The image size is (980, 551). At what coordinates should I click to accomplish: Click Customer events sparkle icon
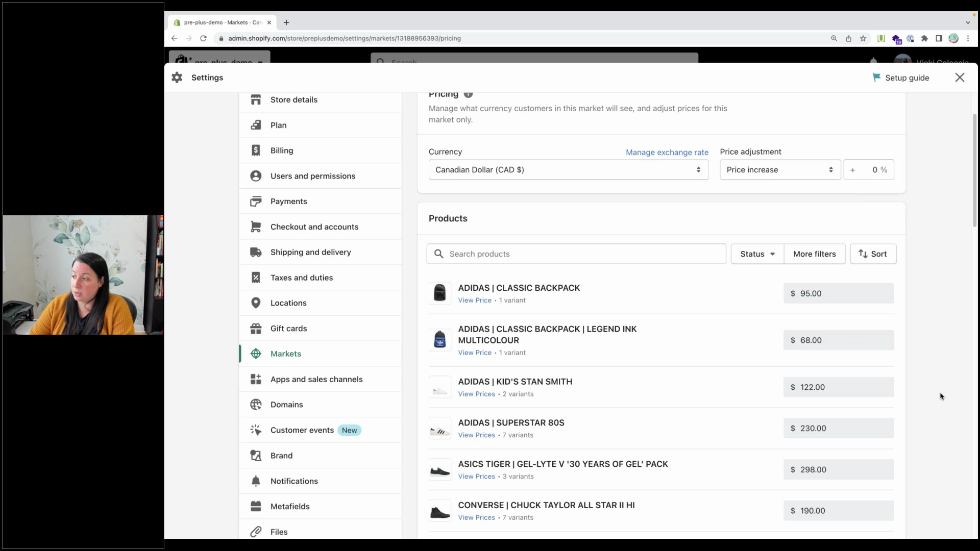point(256,430)
